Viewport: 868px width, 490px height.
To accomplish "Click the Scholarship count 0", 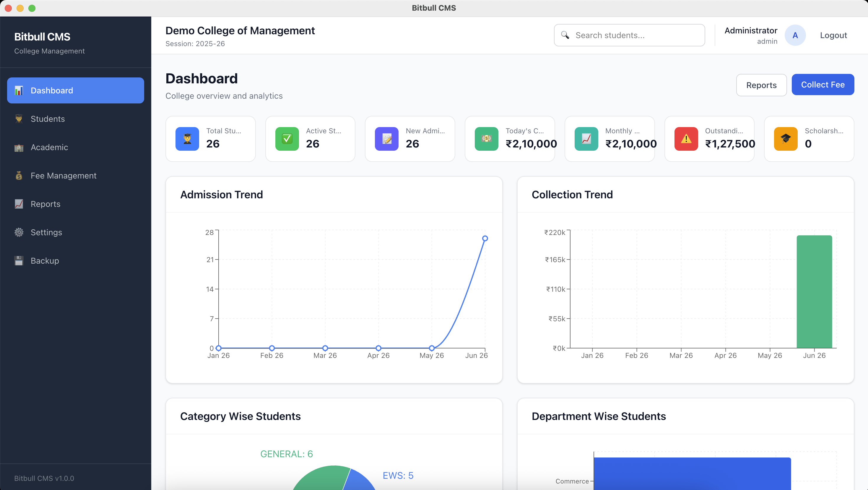I will coord(808,144).
